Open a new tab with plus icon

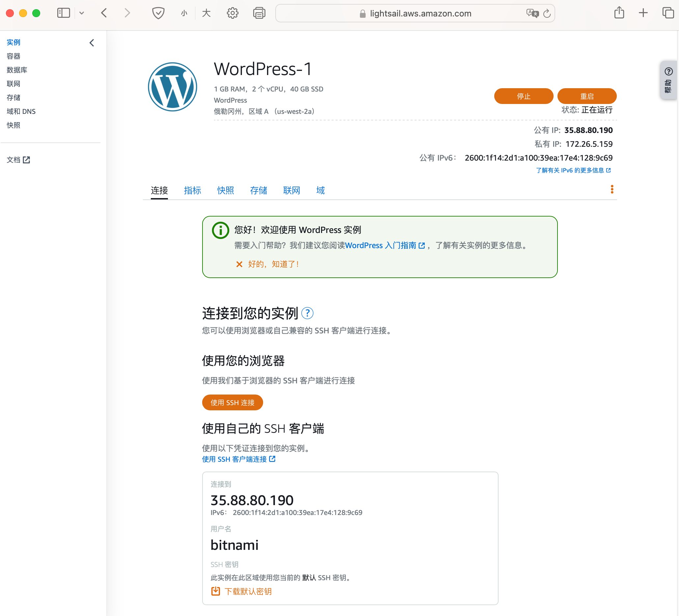click(x=643, y=13)
